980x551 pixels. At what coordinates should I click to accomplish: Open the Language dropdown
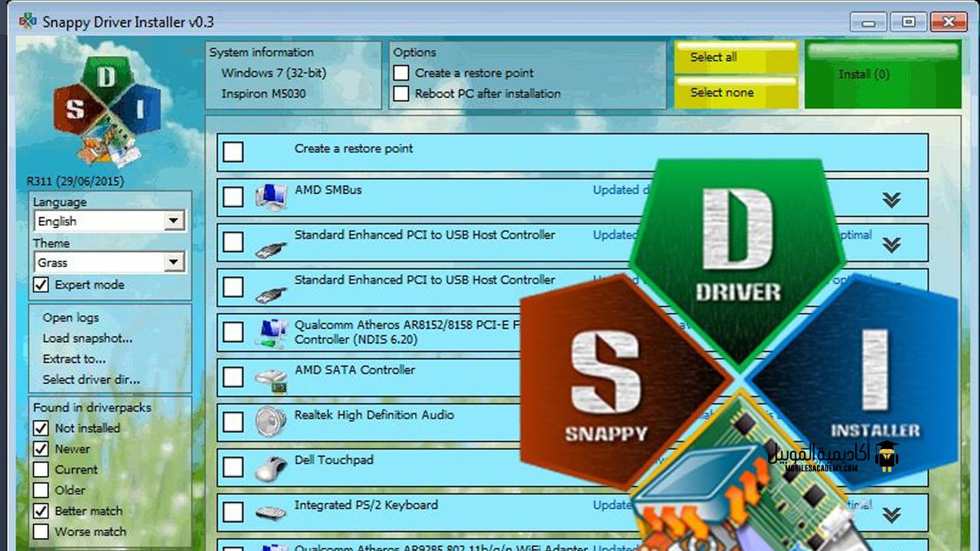175,221
